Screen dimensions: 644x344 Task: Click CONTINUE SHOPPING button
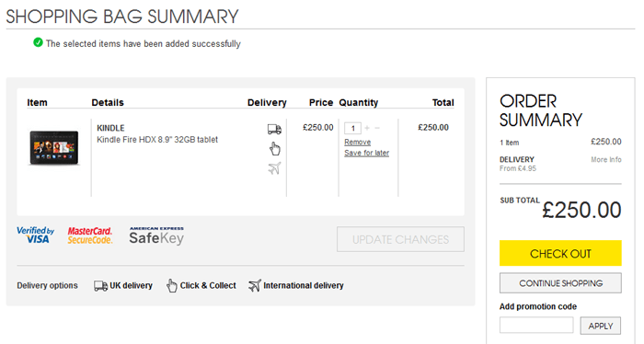[560, 283]
